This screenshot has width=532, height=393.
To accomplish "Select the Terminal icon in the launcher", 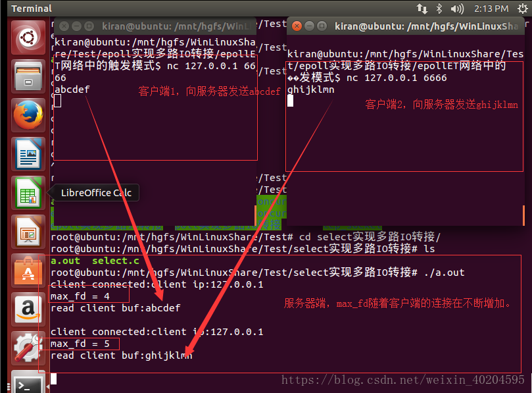I will [28, 382].
